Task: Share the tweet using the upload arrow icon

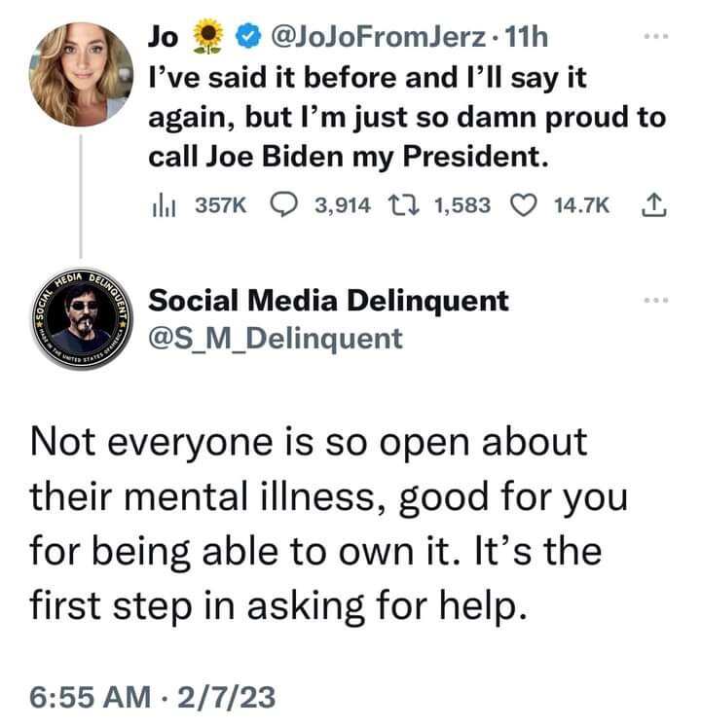Action: (x=652, y=205)
